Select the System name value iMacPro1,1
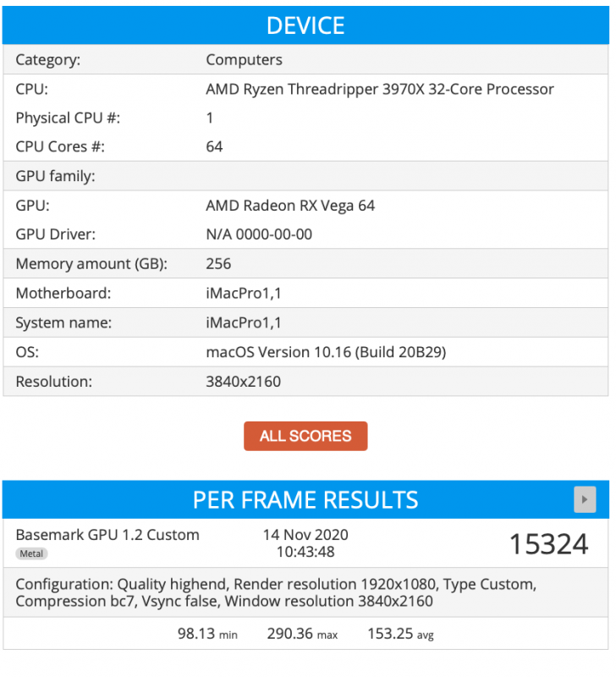Screen dimensions: 616x677 (244, 323)
